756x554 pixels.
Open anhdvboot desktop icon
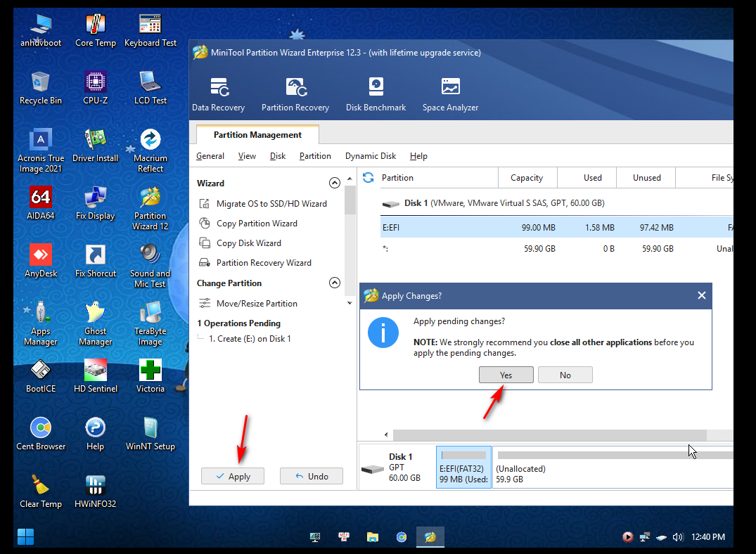tap(41, 30)
